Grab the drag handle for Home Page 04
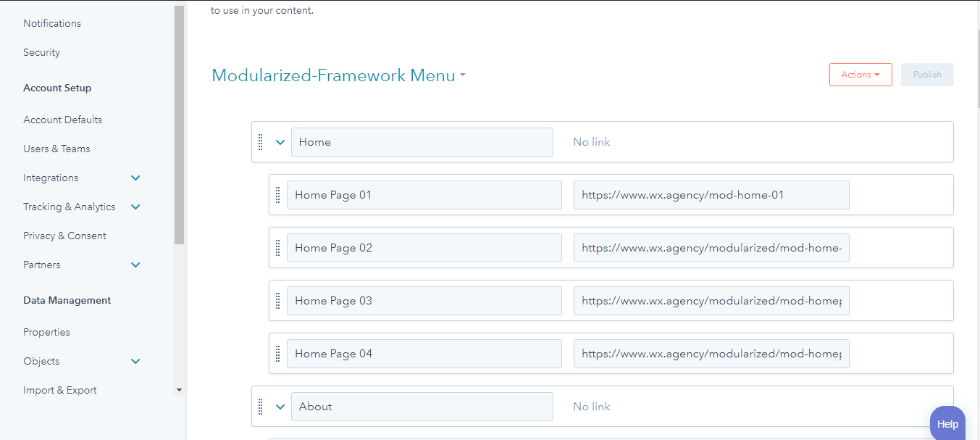The height and width of the screenshot is (440, 980). click(278, 354)
